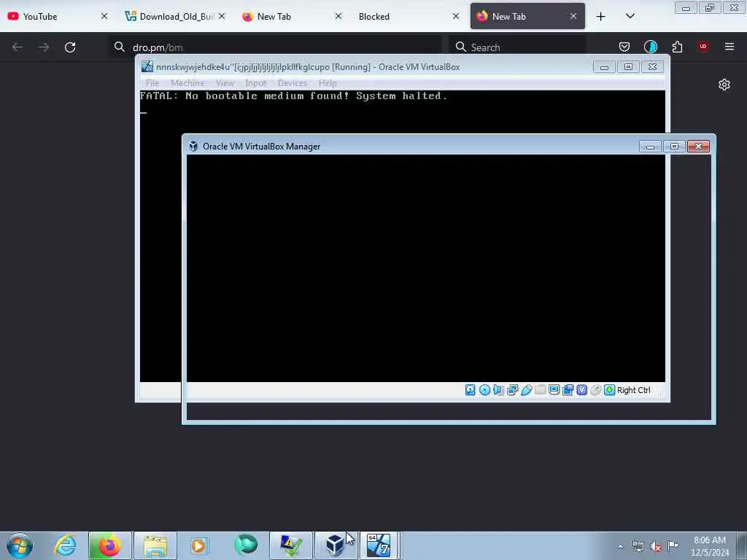Open the View menu of the VM window
The image size is (747, 560).
pos(225,83)
